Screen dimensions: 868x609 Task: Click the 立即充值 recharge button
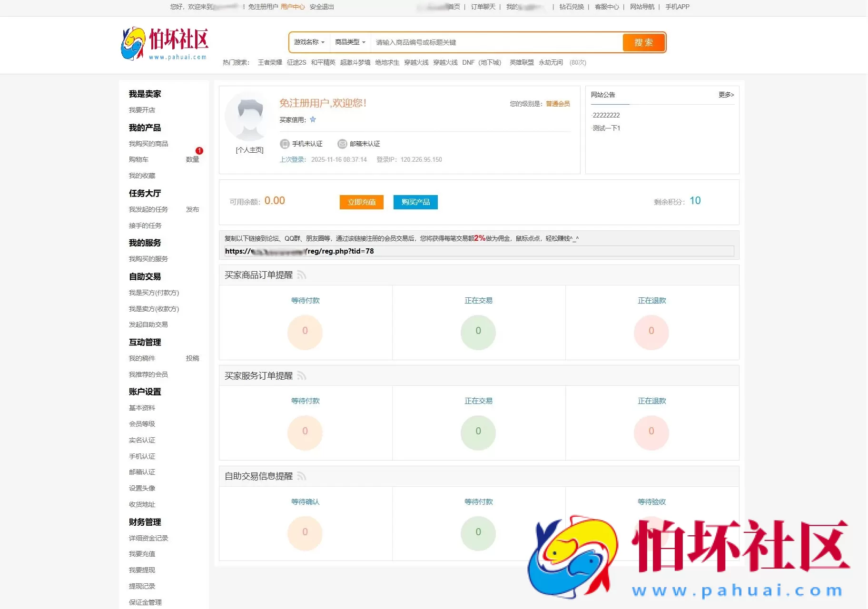(361, 202)
